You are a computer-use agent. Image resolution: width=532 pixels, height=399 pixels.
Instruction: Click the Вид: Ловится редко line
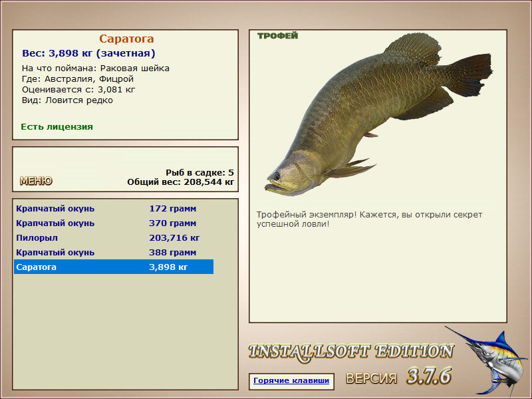coord(67,100)
